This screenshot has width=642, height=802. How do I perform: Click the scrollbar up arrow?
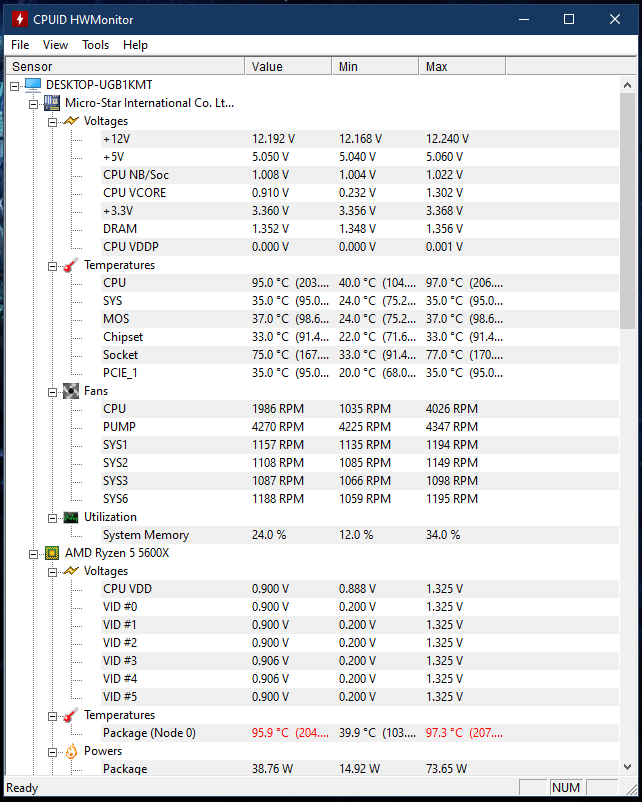627,85
